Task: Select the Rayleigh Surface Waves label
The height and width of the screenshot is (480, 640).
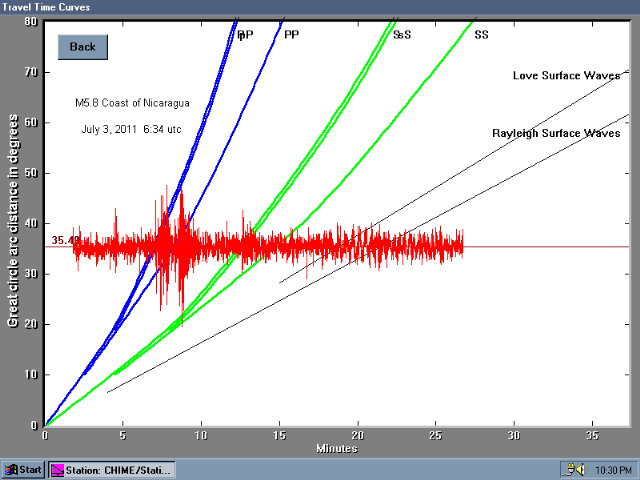Action: tap(555, 133)
